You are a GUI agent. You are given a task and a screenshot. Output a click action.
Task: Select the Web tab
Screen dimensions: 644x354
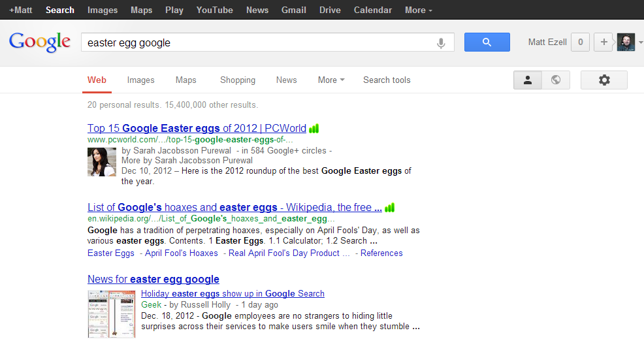click(97, 80)
